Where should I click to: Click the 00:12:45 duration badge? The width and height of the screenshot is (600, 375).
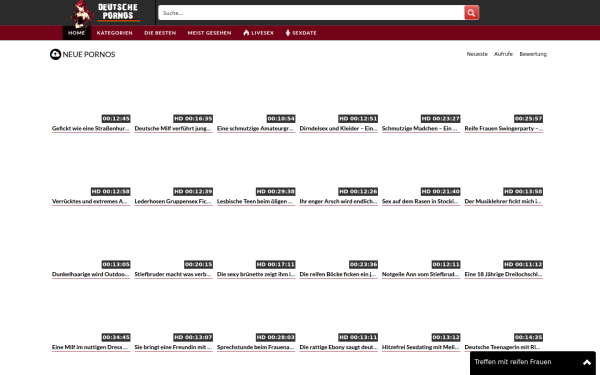coord(116,119)
